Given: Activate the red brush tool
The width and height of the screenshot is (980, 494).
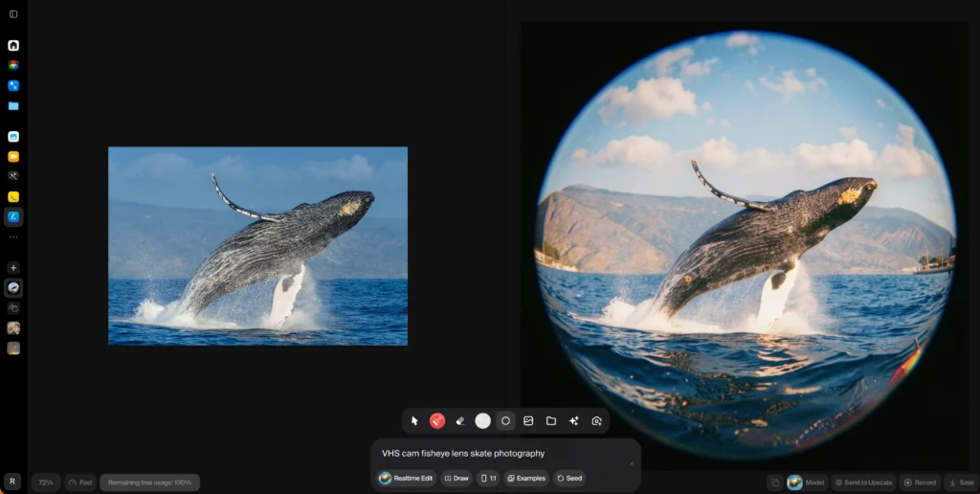Looking at the screenshot, I should (x=437, y=421).
